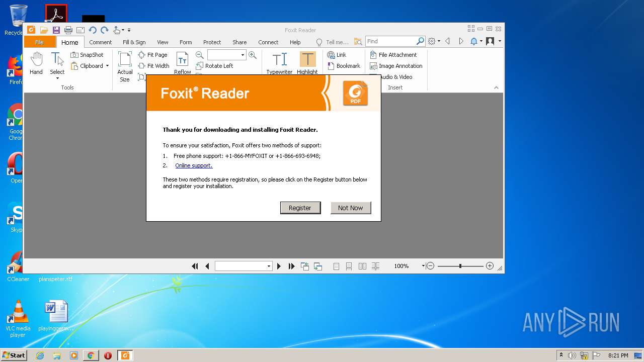Click the ribbon zoom in magnifier
Viewport: 644px width, 362px height.
click(253, 55)
